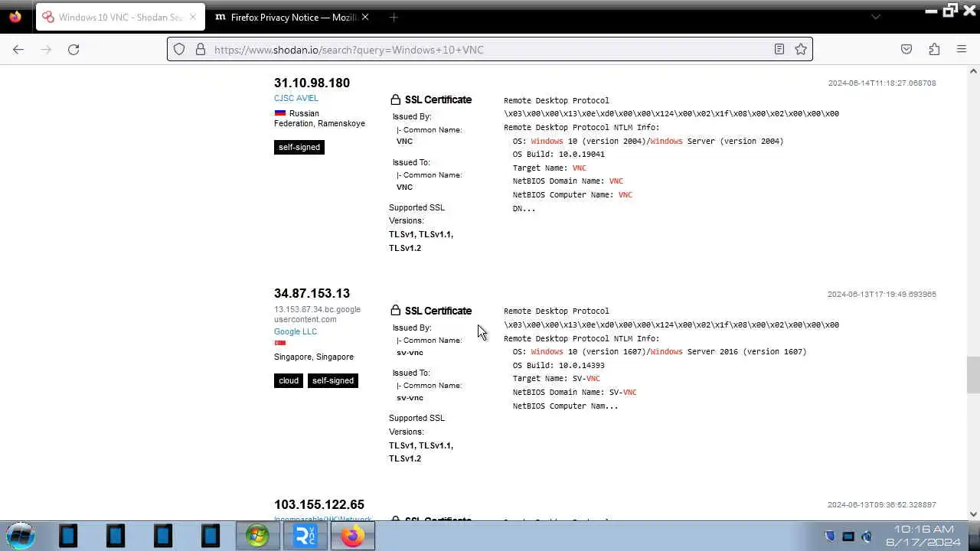
Task: Open the tracking protection shield icon
Action: pyautogui.click(x=179, y=49)
